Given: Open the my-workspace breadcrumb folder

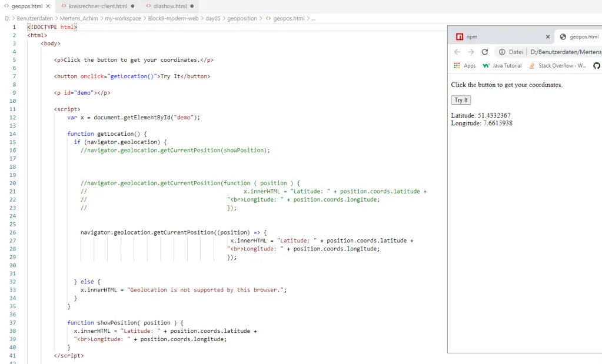Looking at the screenshot, I should [123, 18].
